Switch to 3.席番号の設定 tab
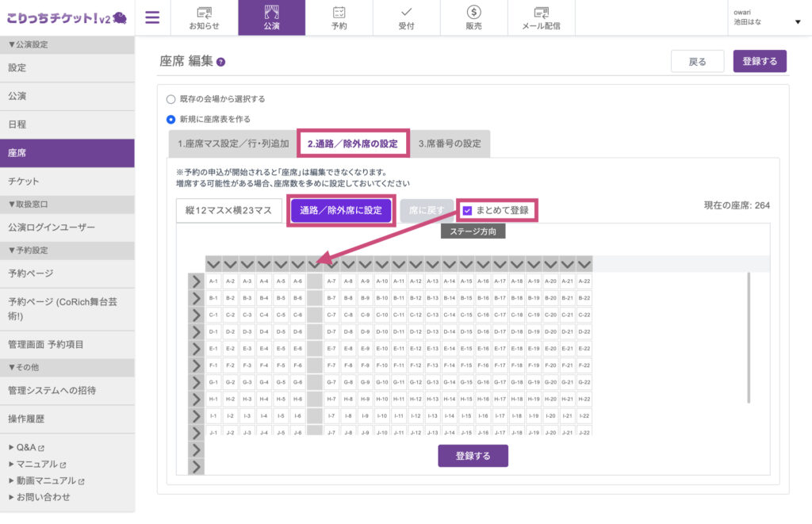Viewport: 812px width, 524px height. (x=450, y=144)
